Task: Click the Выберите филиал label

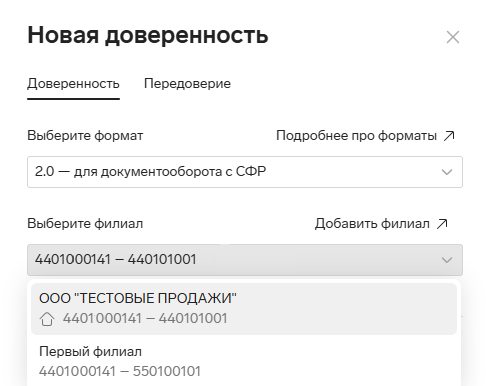Action: (x=85, y=224)
